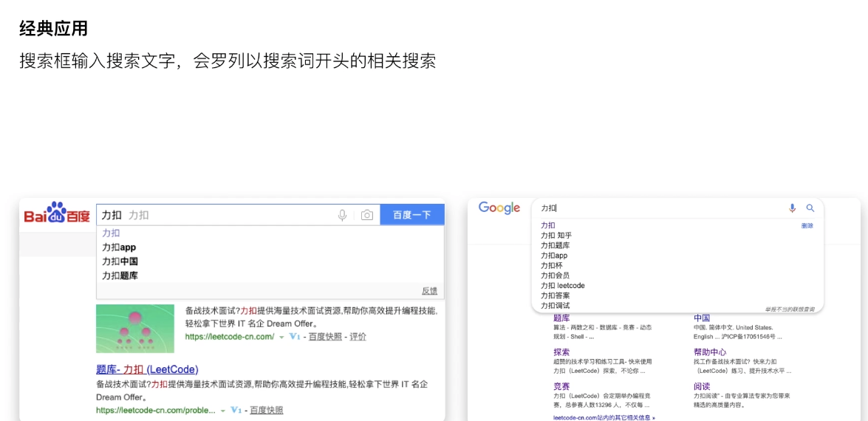Select Baidu suggestion 力扣app
Screen dimensions: 868x421
pyautogui.click(x=119, y=247)
